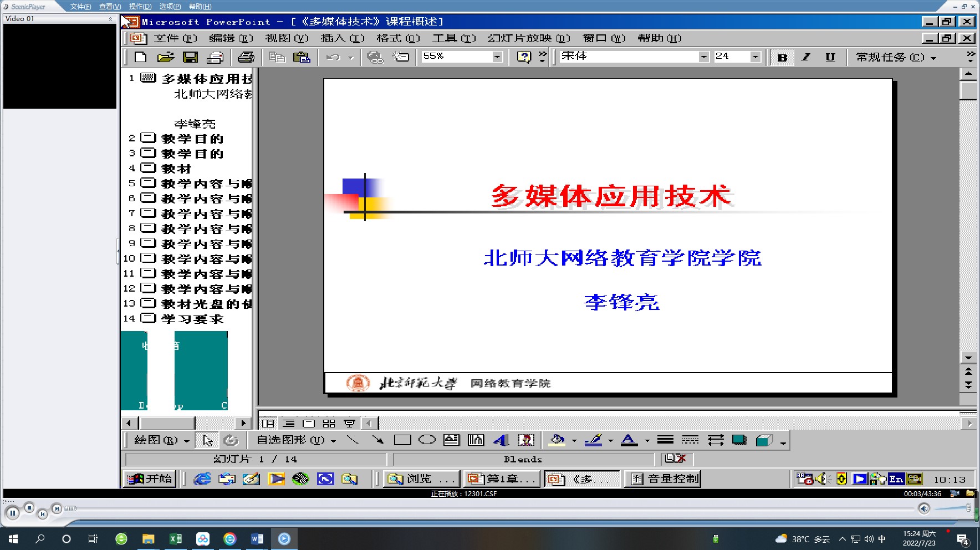Switch to Outline view button
Viewport: 980px width, 550px height.
289,424
